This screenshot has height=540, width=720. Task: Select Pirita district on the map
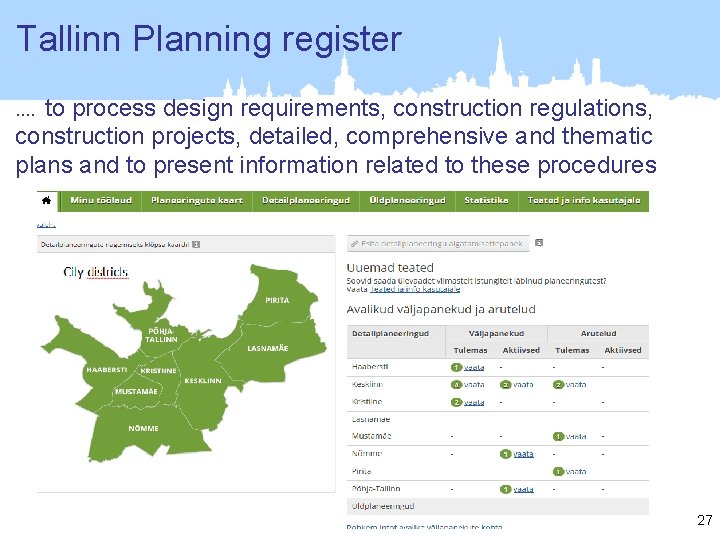point(277,300)
